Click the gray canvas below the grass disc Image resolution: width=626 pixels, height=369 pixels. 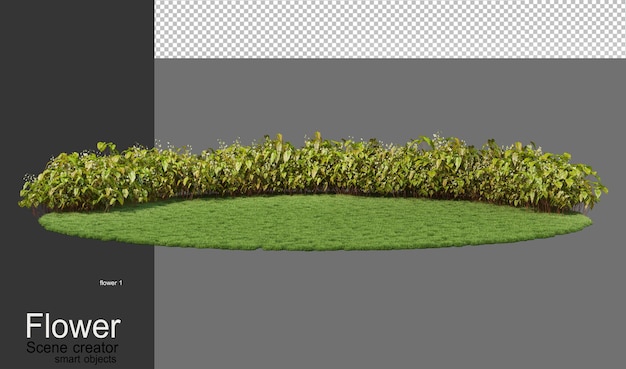[390, 309]
